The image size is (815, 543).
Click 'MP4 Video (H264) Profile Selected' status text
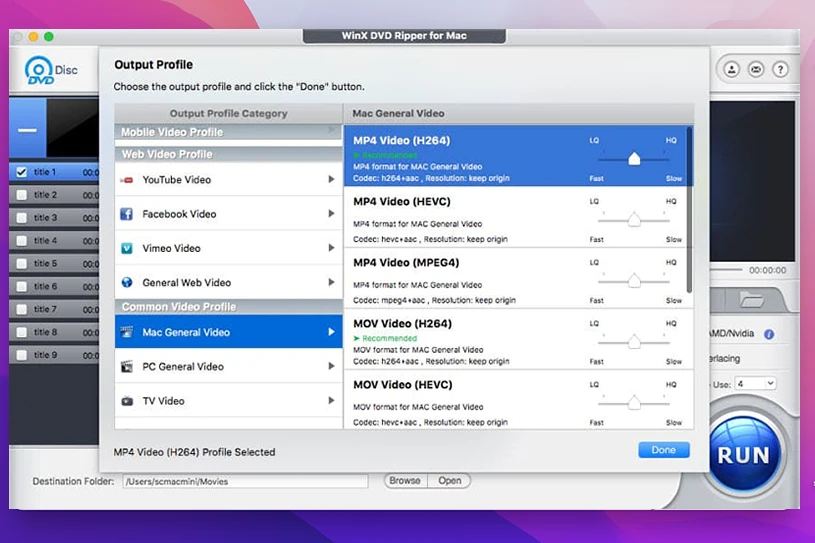pyautogui.click(x=194, y=452)
